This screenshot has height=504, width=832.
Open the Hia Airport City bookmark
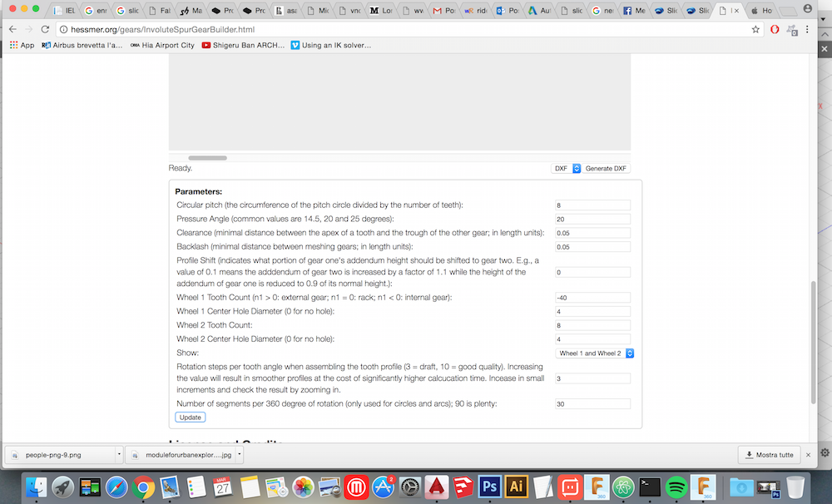tap(162, 45)
